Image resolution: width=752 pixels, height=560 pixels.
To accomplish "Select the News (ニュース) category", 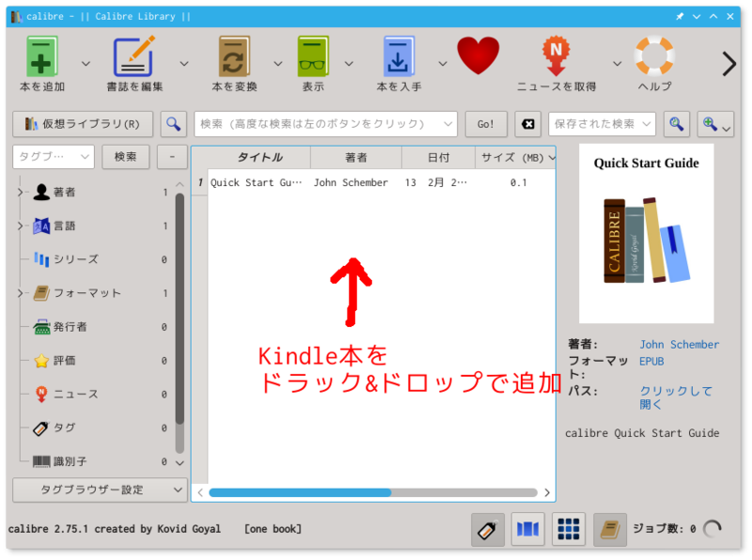I will tap(75, 394).
